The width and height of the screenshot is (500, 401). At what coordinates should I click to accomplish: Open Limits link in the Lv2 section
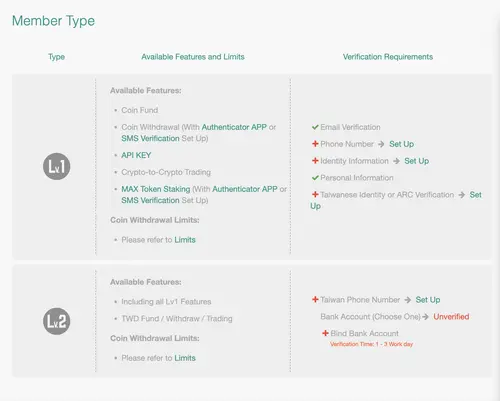(x=185, y=358)
